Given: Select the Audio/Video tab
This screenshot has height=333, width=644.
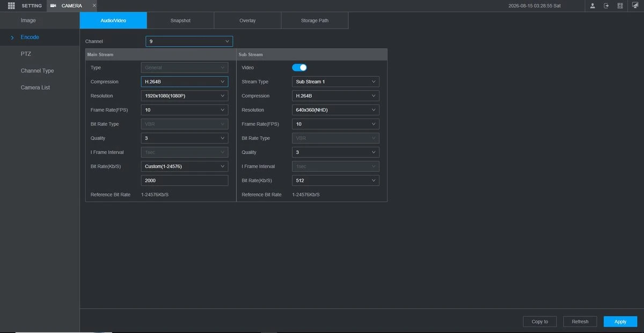Looking at the screenshot, I should (113, 20).
